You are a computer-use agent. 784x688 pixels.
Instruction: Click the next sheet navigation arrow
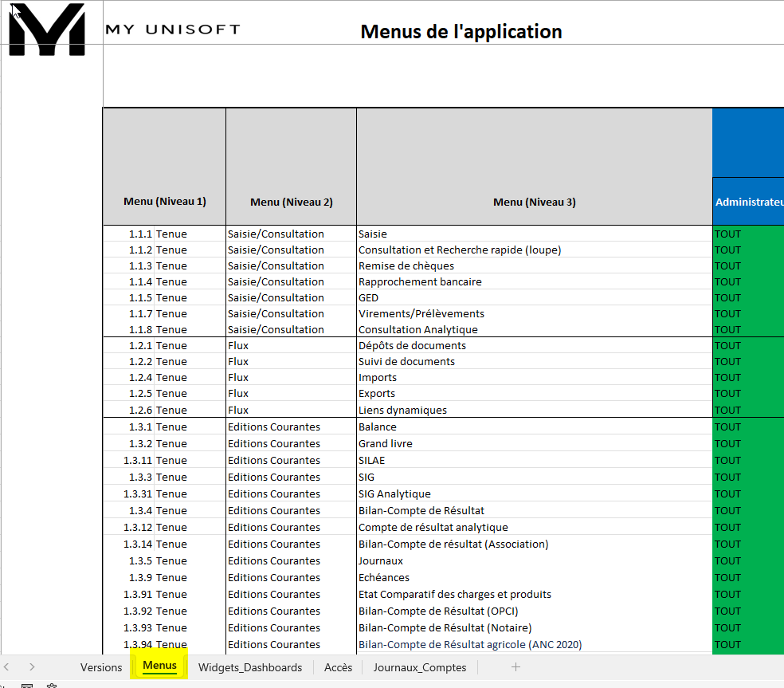tap(32, 667)
